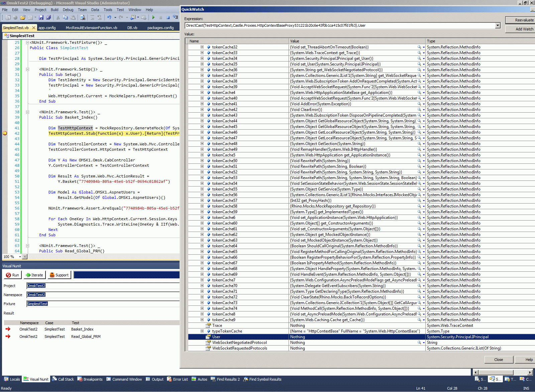Open the Build menu

[55, 10]
